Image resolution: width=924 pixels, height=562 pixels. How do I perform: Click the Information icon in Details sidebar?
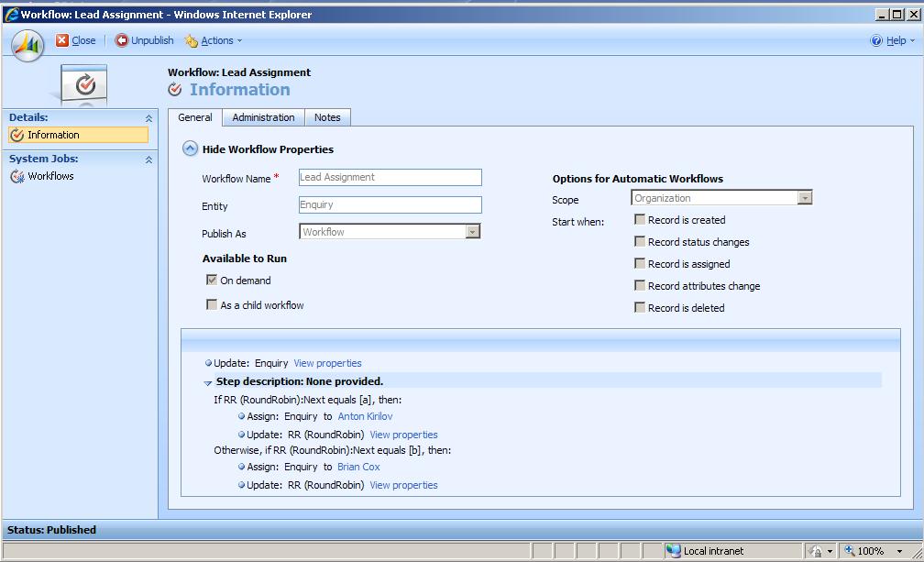pos(17,135)
